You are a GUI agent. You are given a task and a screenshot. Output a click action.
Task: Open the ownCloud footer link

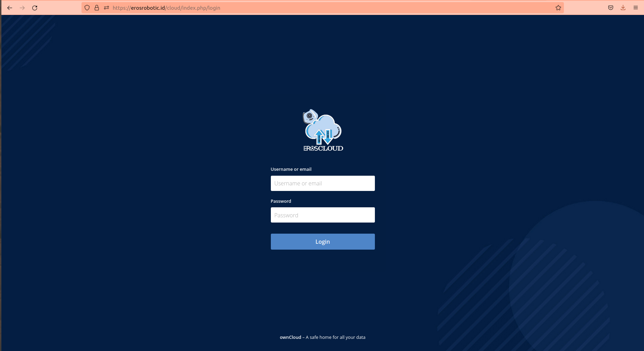(x=291, y=337)
